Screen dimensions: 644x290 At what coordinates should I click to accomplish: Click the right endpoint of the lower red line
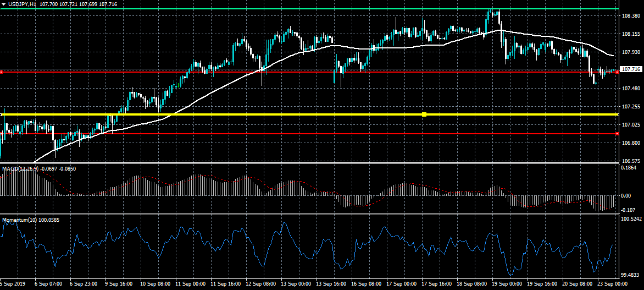click(617, 134)
